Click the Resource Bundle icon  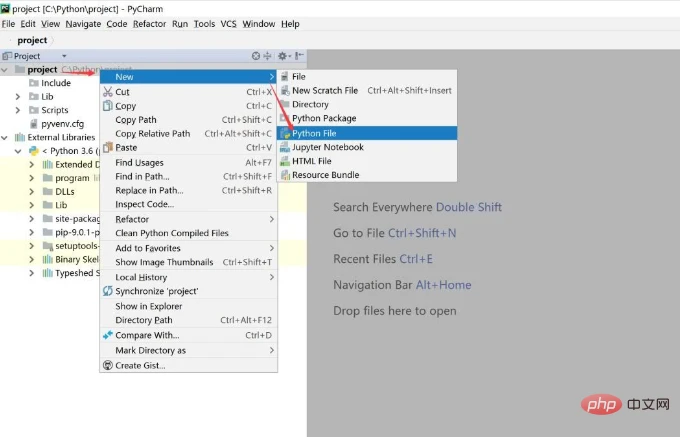point(284,175)
